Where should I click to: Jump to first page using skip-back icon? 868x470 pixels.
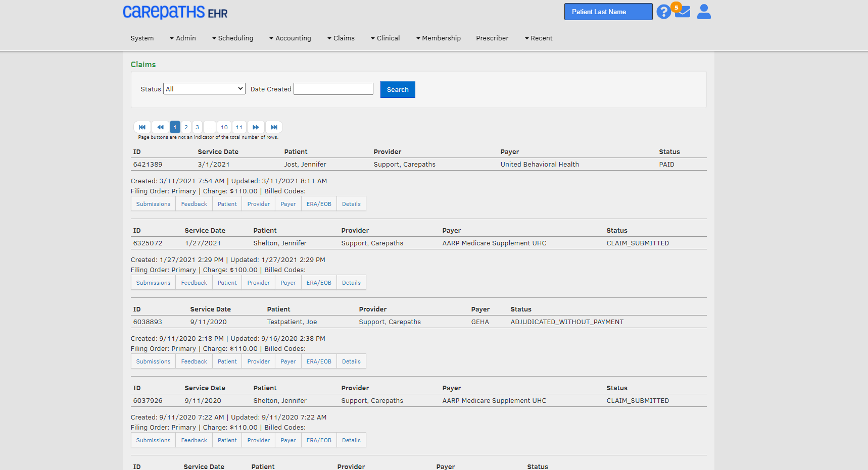(x=142, y=127)
